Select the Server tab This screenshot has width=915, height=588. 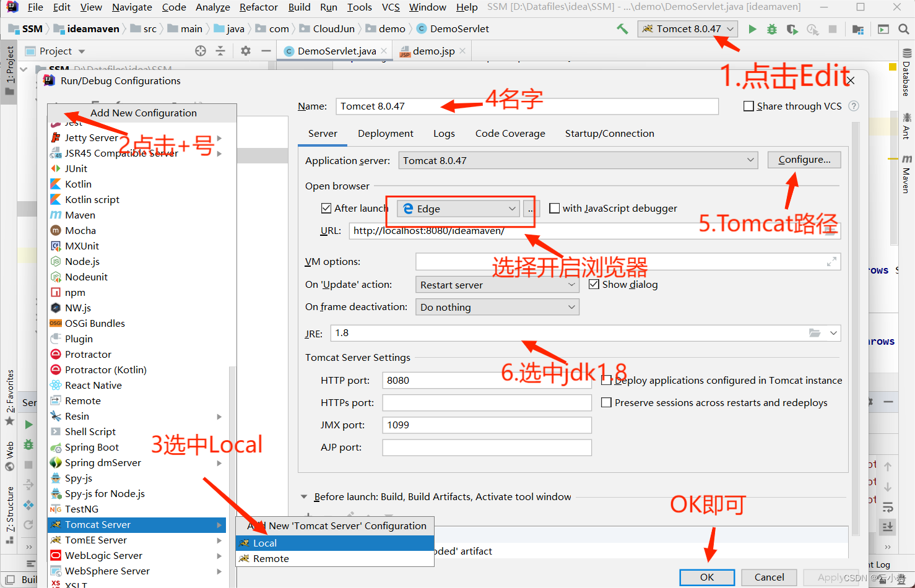coord(323,133)
